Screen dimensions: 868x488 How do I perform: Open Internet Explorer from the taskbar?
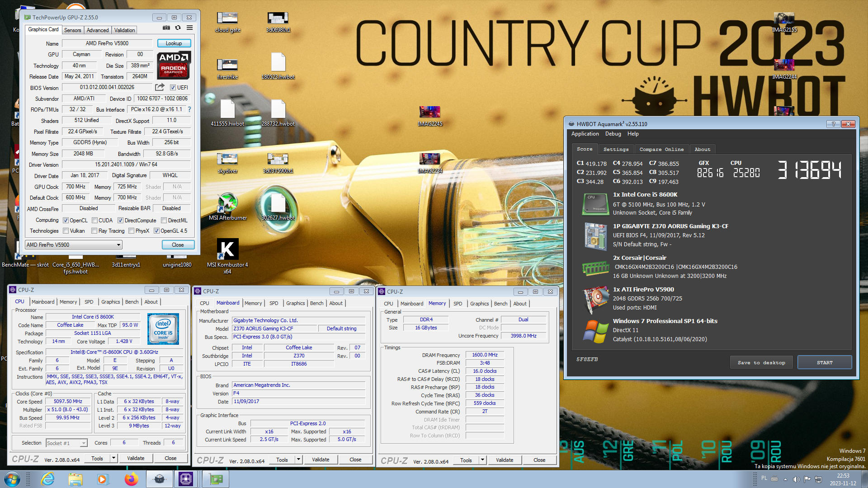coord(47,479)
